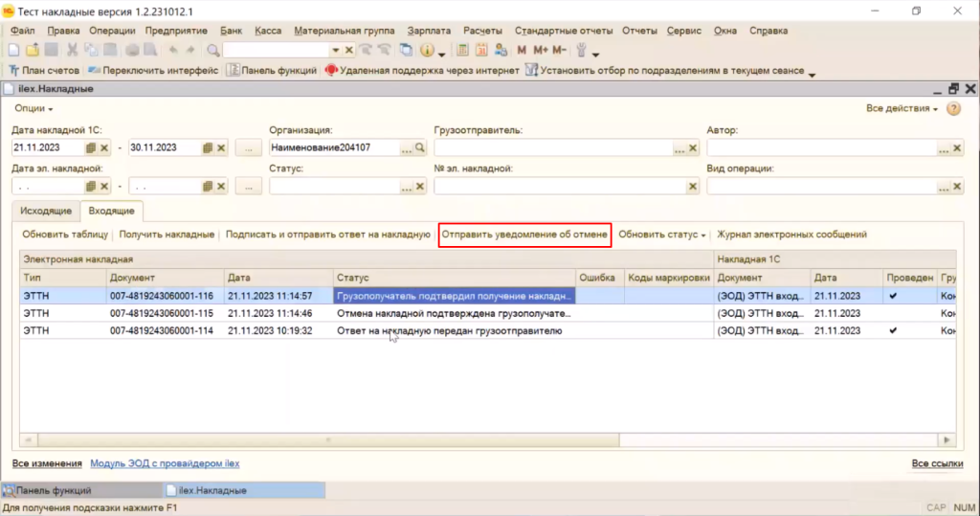This screenshot has height=516, width=980.
Task: Click magnifier icon in Организация field
Action: point(418,148)
